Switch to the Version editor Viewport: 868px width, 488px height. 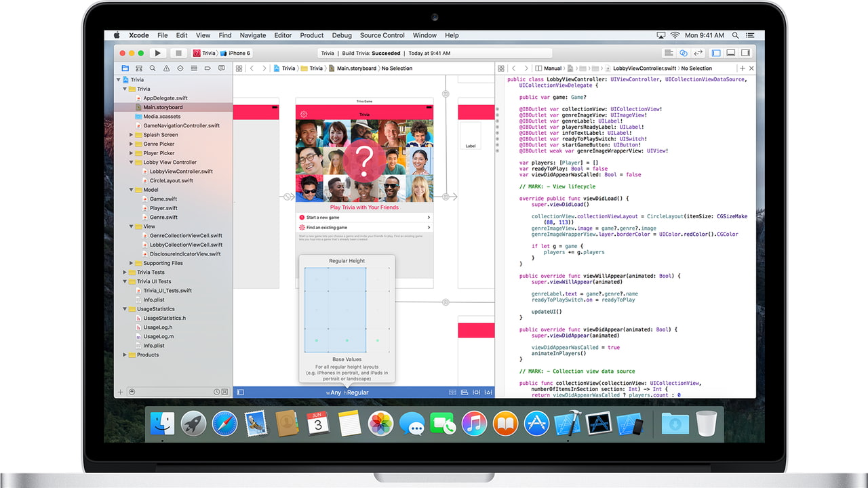point(698,53)
